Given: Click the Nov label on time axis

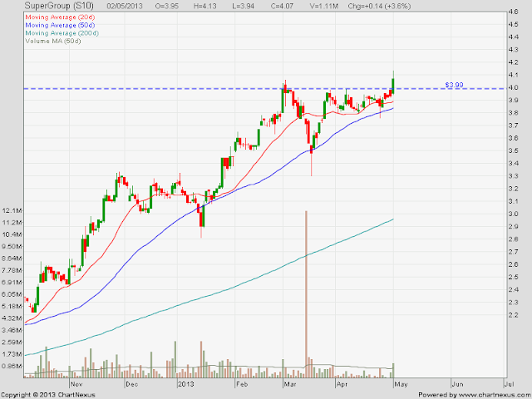Looking at the screenshot, I should 76,384.
